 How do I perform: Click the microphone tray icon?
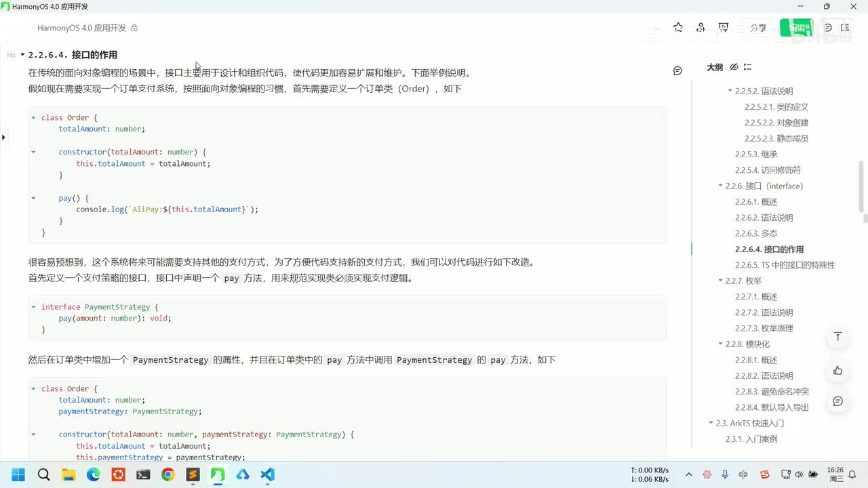tap(725, 474)
